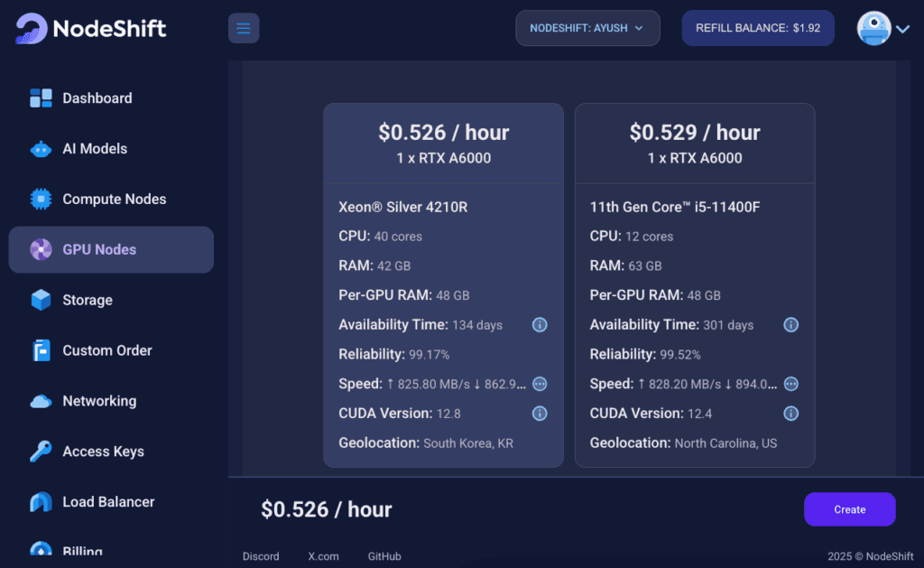
Task: Click the AI Models robot icon
Action: [x=41, y=149]
